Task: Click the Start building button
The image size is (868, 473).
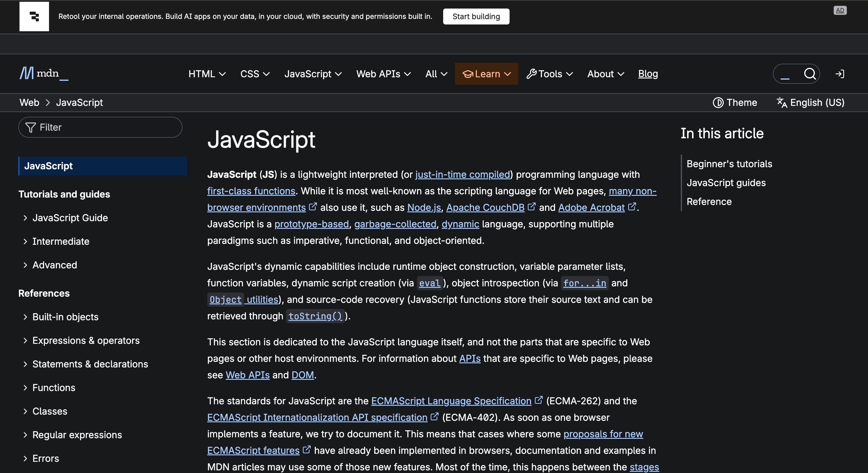Action: coord(476,17)
